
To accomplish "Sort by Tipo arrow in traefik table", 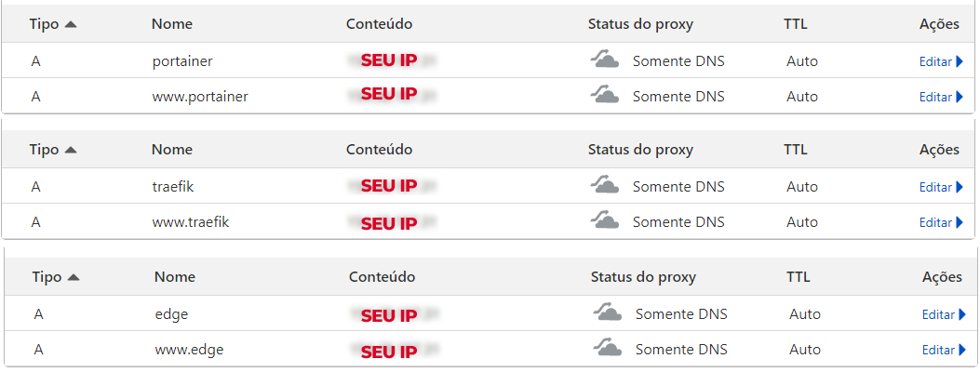I will click(71, 150).
